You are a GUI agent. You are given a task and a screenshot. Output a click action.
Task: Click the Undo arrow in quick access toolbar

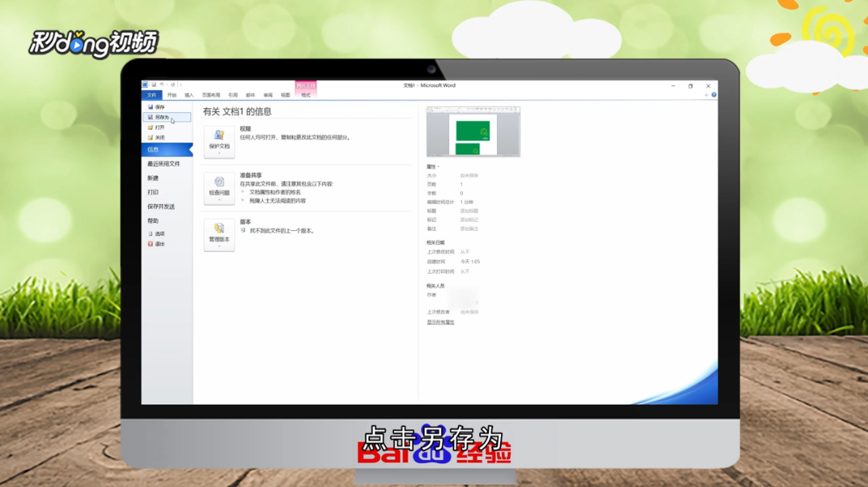click(x=162, y=85)
